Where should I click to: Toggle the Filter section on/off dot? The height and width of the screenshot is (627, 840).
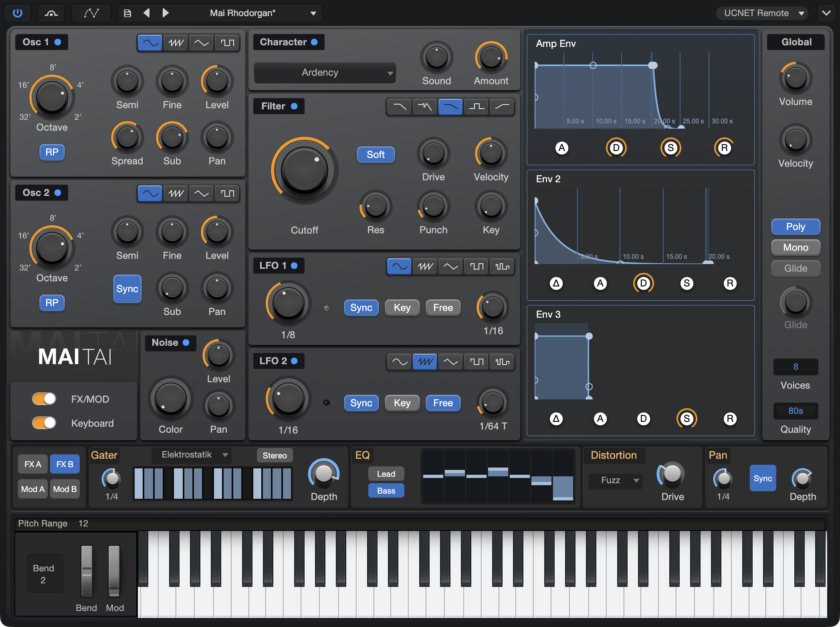294,106
